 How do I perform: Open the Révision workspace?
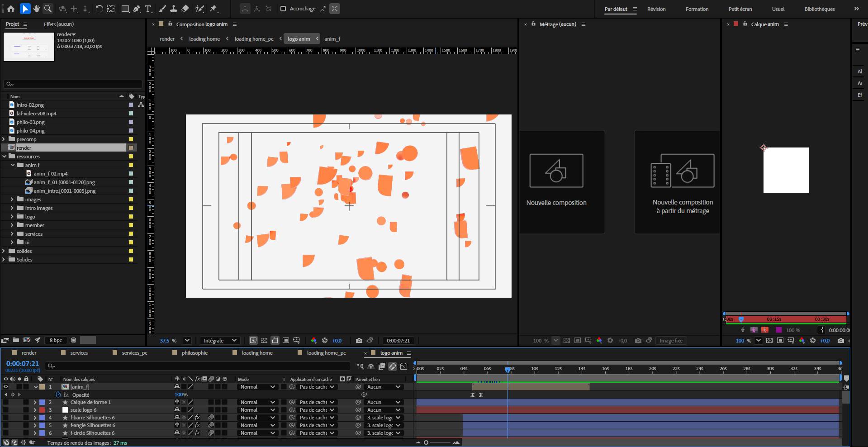[x=656, y=9]
